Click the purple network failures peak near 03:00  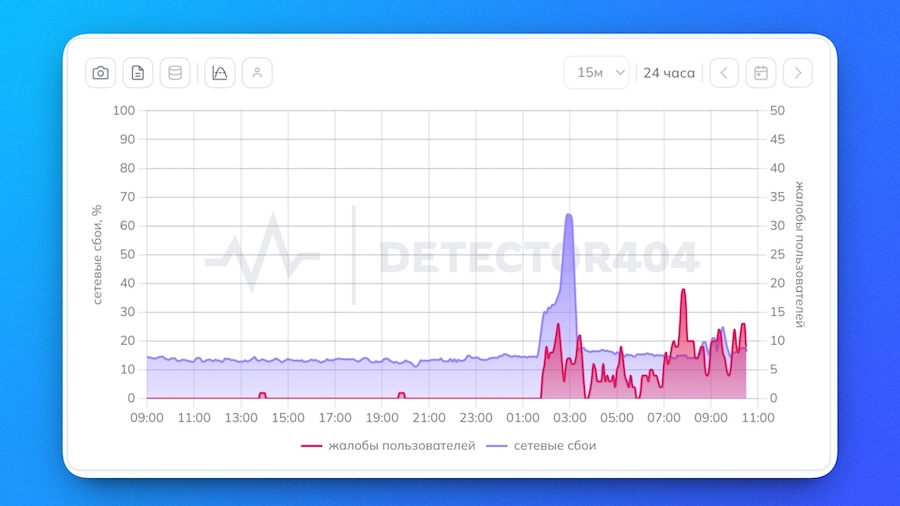coord(569,216)
